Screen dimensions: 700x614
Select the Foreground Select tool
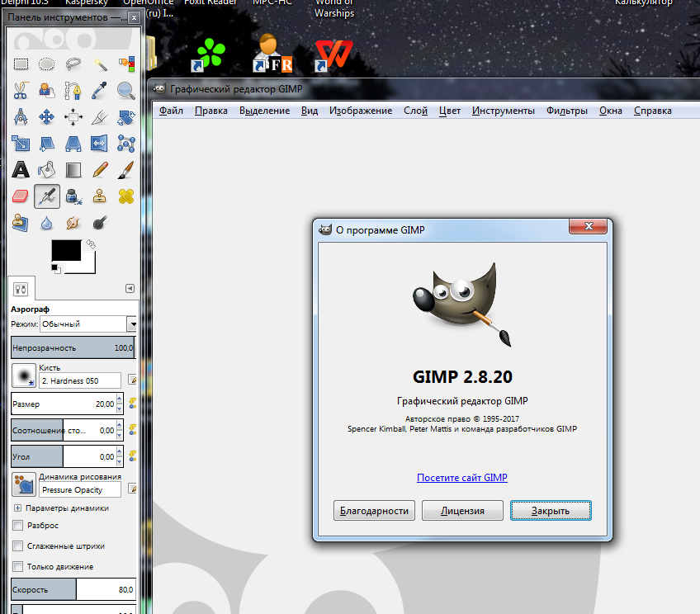[46, 91]
